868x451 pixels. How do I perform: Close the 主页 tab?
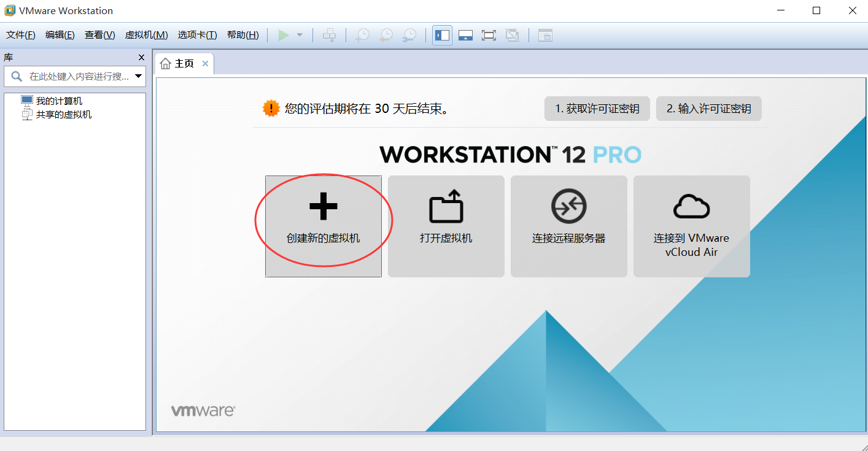(205, 63)
